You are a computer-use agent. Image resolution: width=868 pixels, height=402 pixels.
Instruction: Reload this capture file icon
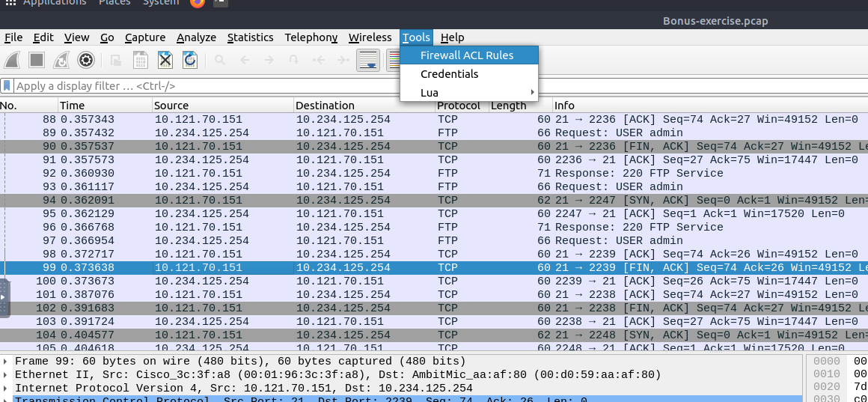190,60
